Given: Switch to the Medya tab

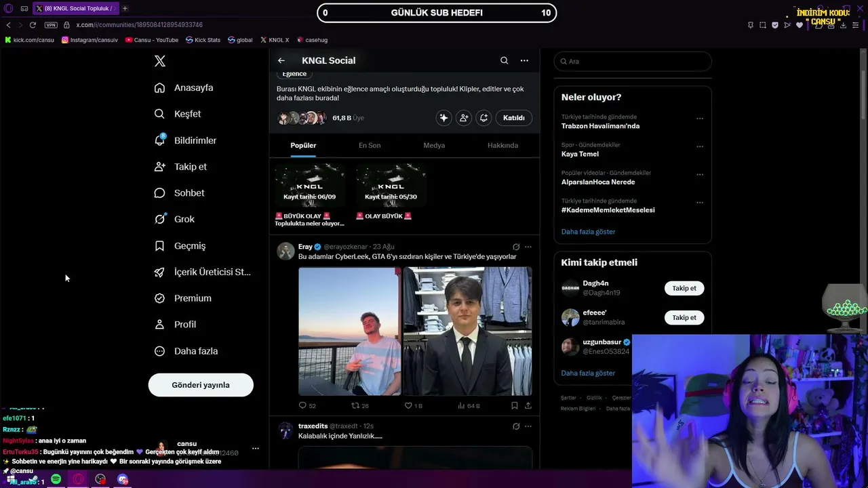Looking at the screenshot, I should (434, 146).
